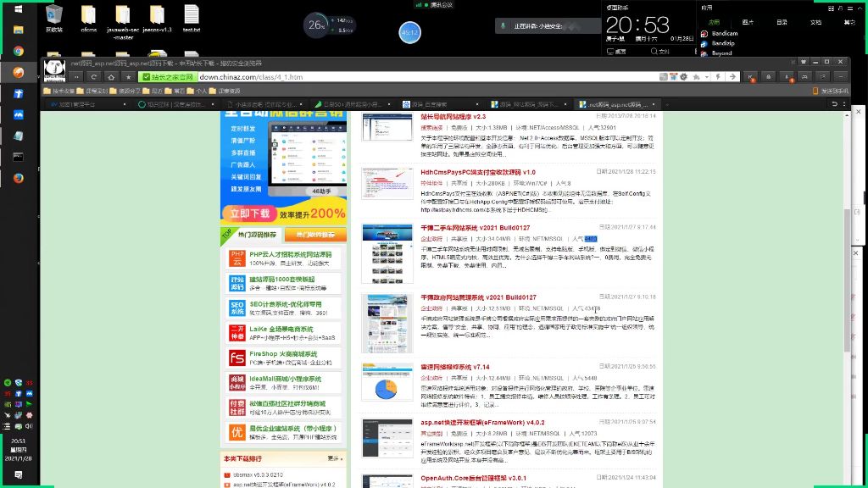The width and height of the screenshot is (868, 488).
Task: Open the jeesns-v1.3 desktop folder
Action: pos(157,19)
